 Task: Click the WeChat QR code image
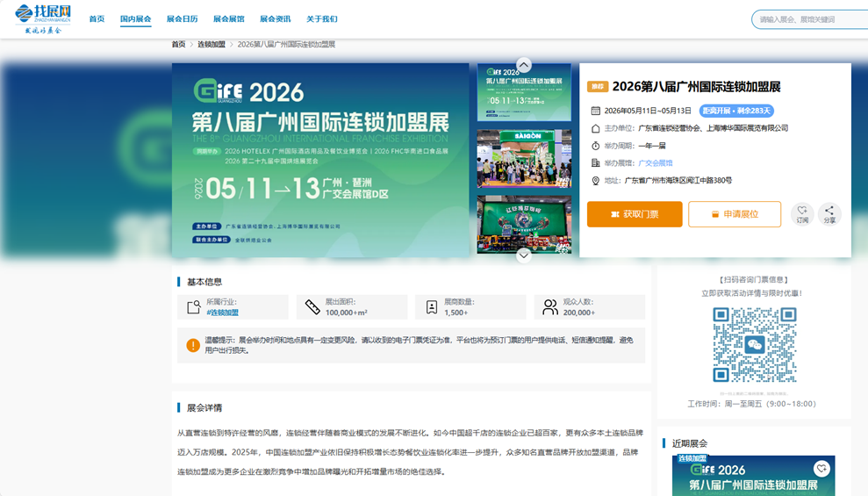pyautogui.click(x=754, y=345)
